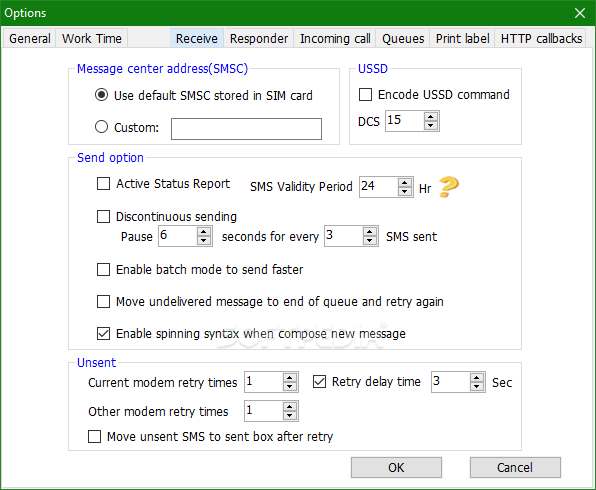Decrease Other modem retry times
This screenshot has height=490, width=596.
[x=290, y=415]
